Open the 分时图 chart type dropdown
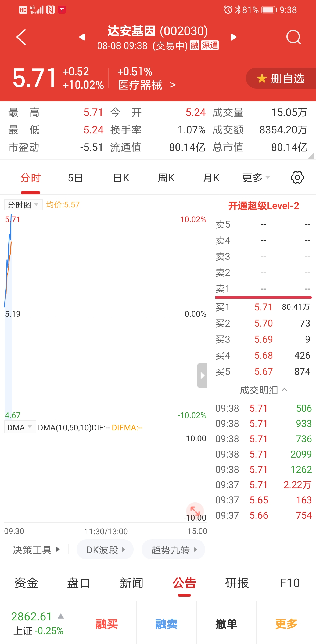 (23, 205)
